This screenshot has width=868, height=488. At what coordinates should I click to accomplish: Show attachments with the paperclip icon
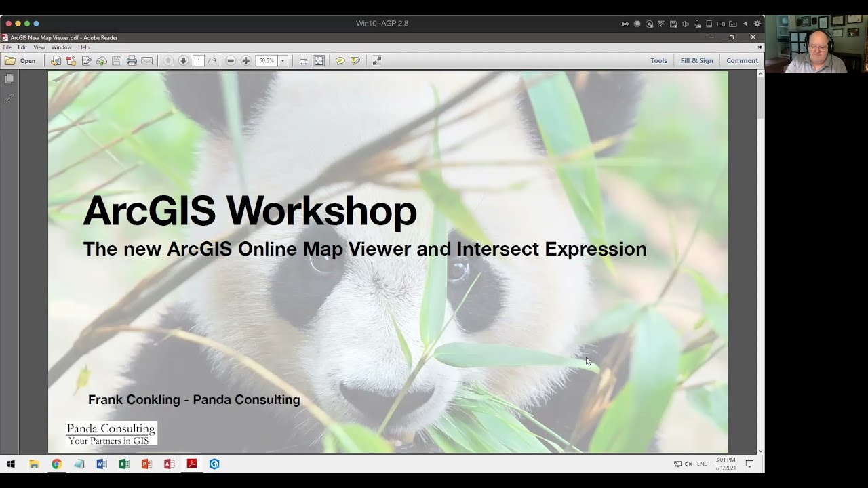click(9, 99)
